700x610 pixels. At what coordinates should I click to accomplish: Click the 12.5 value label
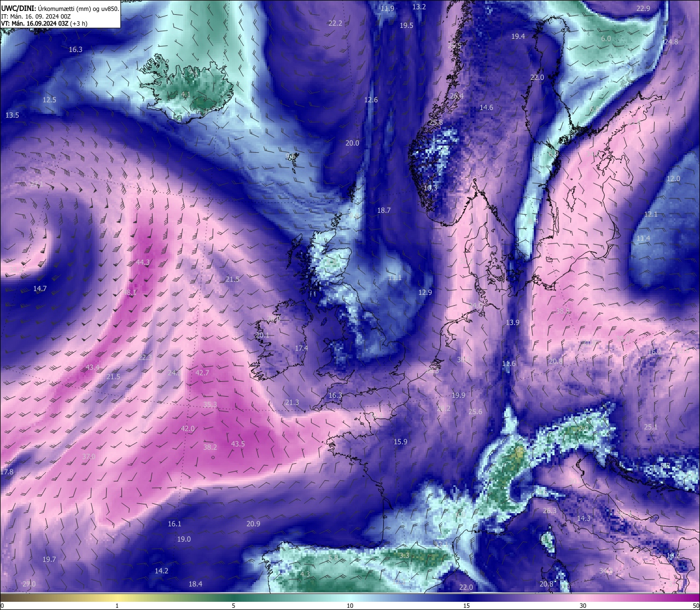[49, 100]
